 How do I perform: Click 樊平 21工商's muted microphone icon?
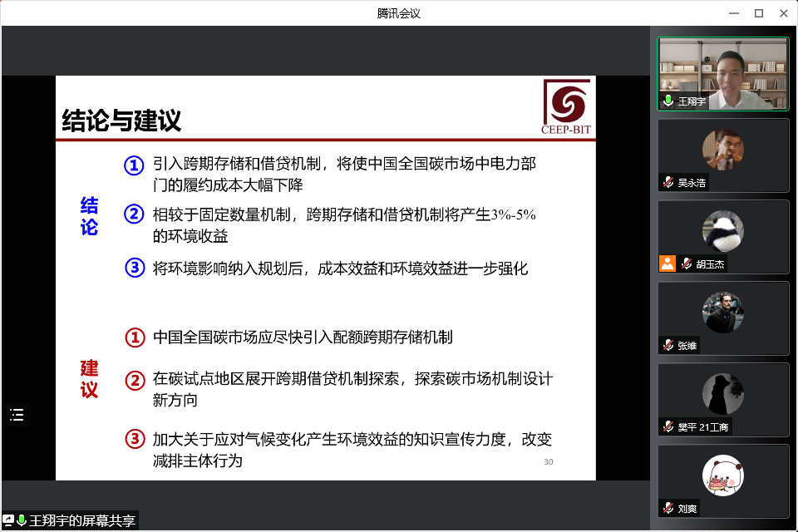[667, 427]
